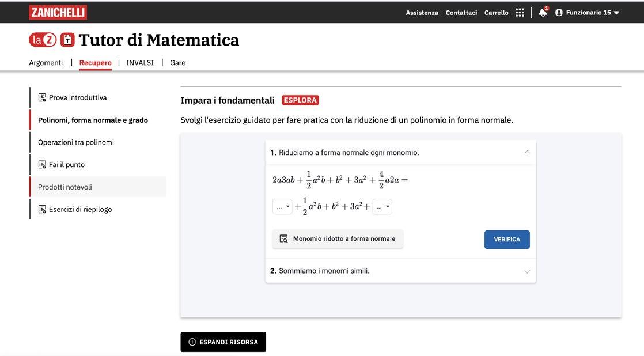Image resolution: width=644 pixels, height=356 pixels.
Task: Click the ESPLORA red badge
Action: click(x=300, y=100)
